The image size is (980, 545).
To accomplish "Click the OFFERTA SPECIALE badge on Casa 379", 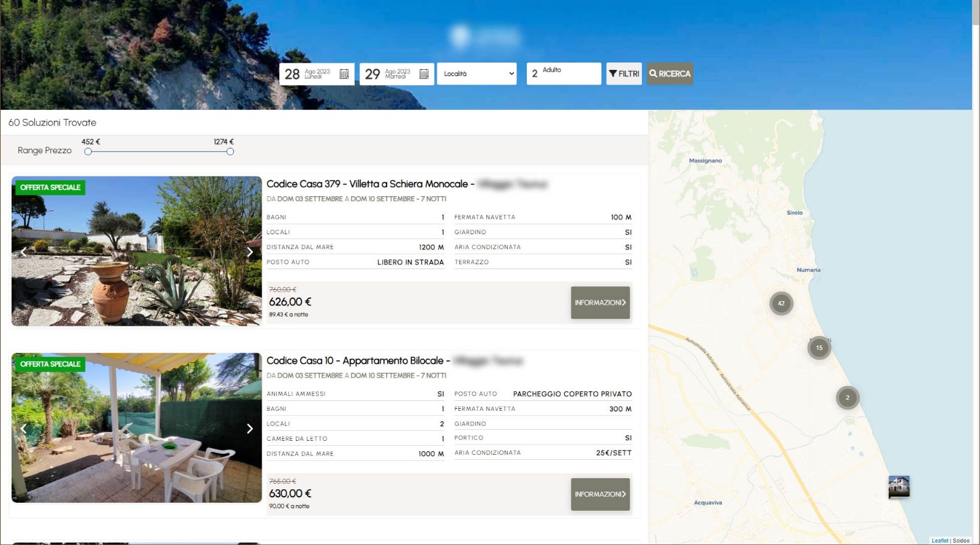I will (50, 188).
